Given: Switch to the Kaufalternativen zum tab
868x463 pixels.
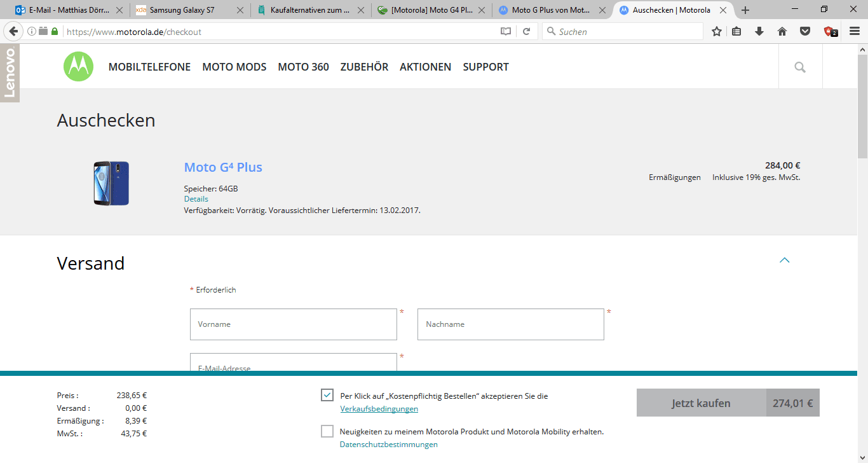Looking at the screenshot, I should [310, 10].
